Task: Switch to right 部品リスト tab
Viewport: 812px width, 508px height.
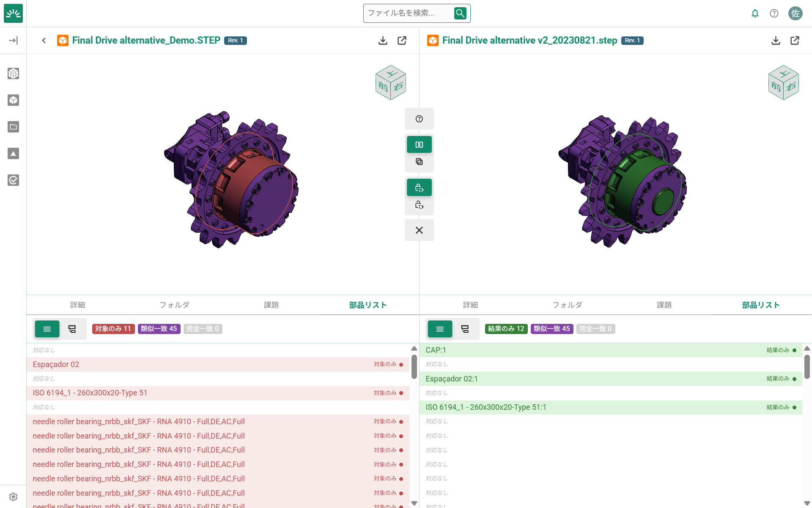Action: pos(761,305)
